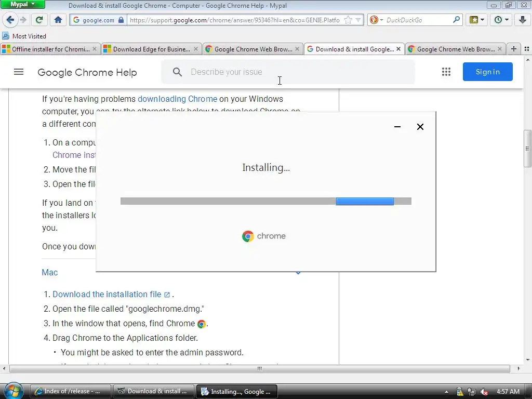532x399 pixels.
Task: Switch to the first Google Chrome Web Browser tab
Action: point(253,49)
